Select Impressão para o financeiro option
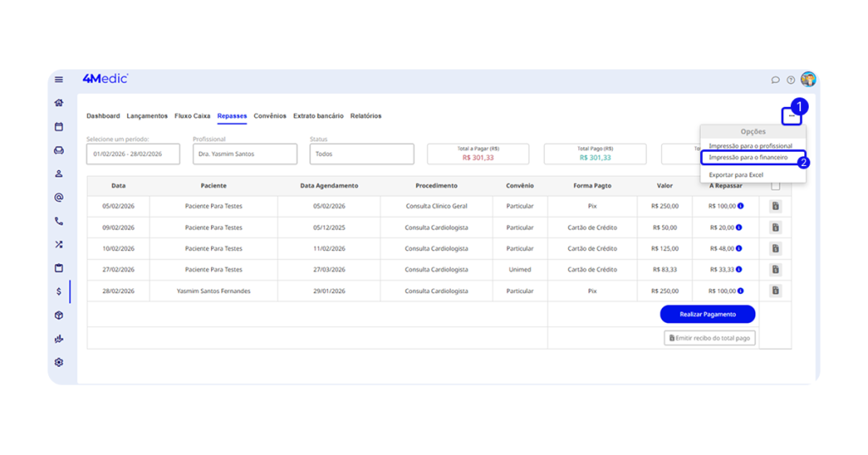The width and height of the screenshot is (868, 455). [x=748, y=158]
